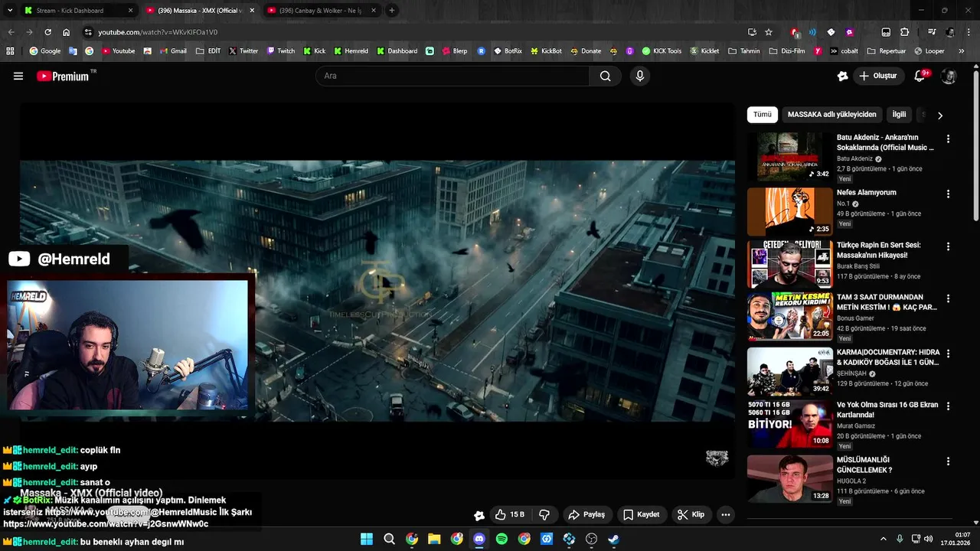Show hidden system tray icons
Viewport: 980px width, 551px height.
(883, 539)
